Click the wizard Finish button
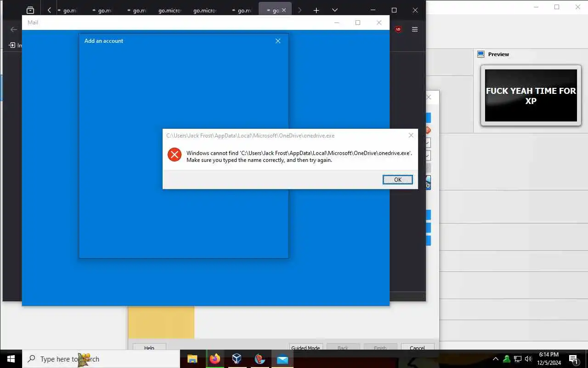The height and width of the screenshot is (368, 588). pyautogui.click(x=380, y=348)
